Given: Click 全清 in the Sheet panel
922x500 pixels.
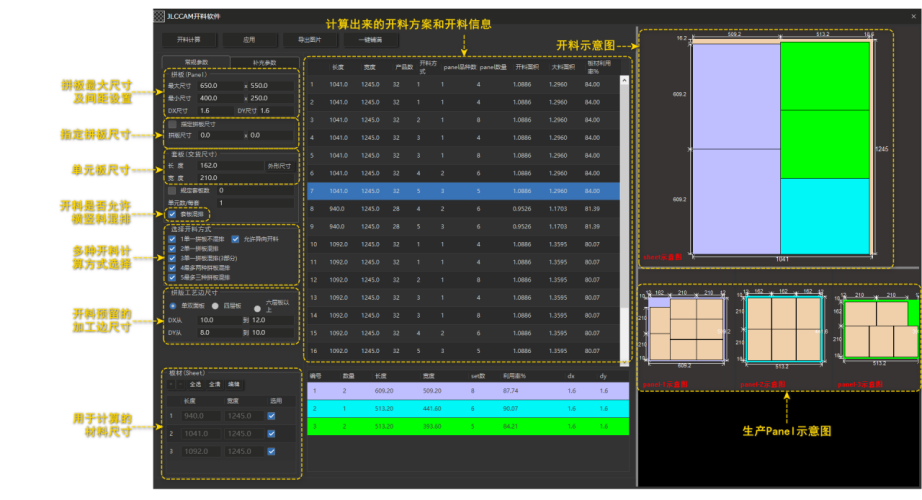Looking at the screenshot, I should 215,385.
